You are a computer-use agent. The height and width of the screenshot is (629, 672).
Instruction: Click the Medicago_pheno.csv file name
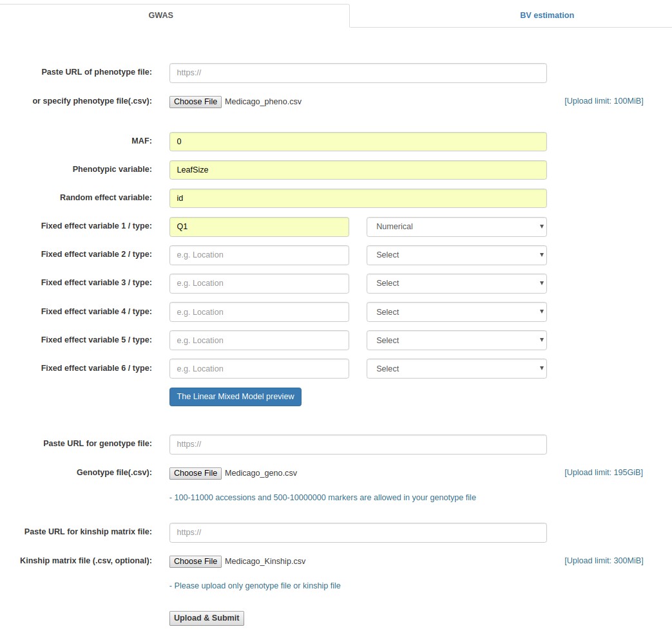tap(263, 102)
